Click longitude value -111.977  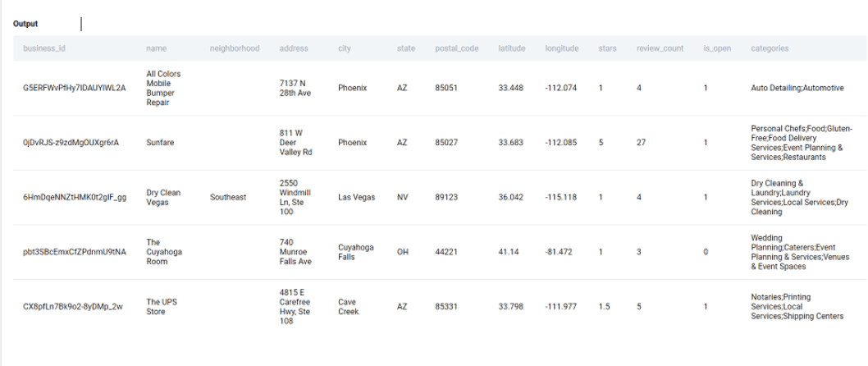[561, 307]
